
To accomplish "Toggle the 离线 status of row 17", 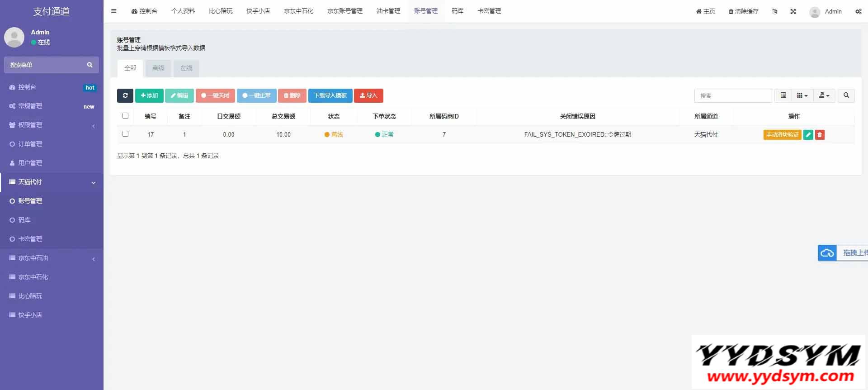I will pyautogui.click(x=334, y=135).
